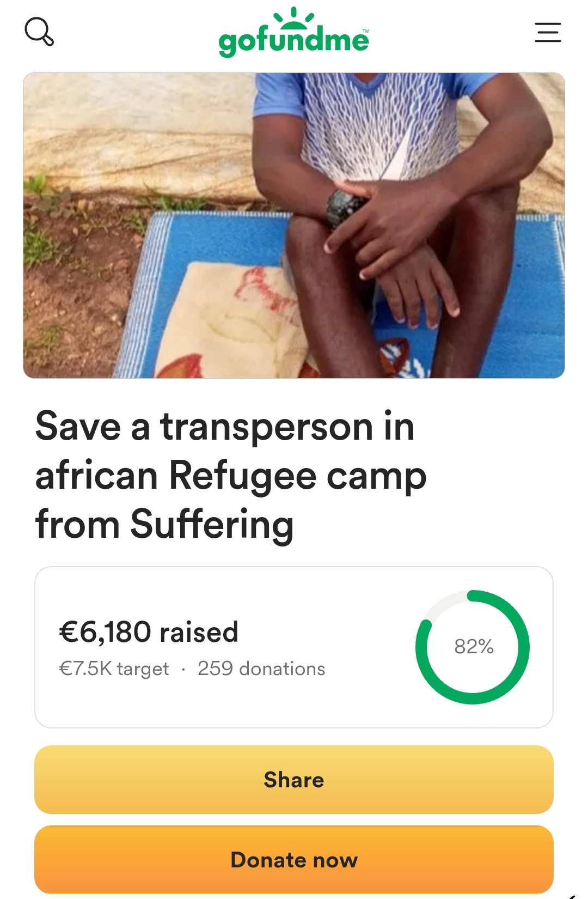Tap the word 'raised' in the progress card
This screenshot has width=588, height=899.
199,632
